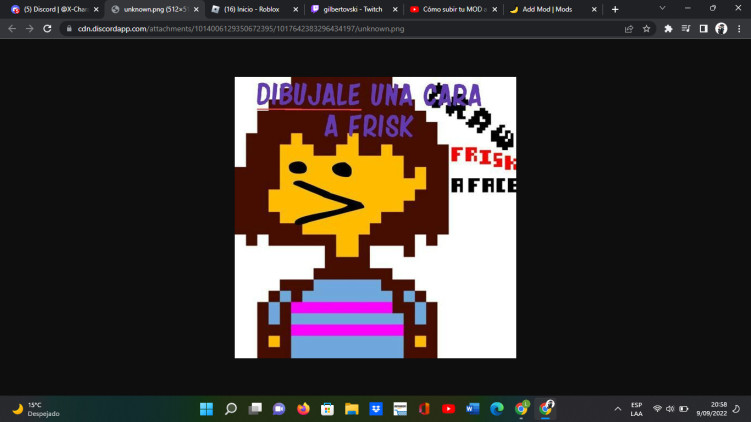The image size is (751, 422).
Task: Close the Add Mod tab
Action: click(594, 9)
